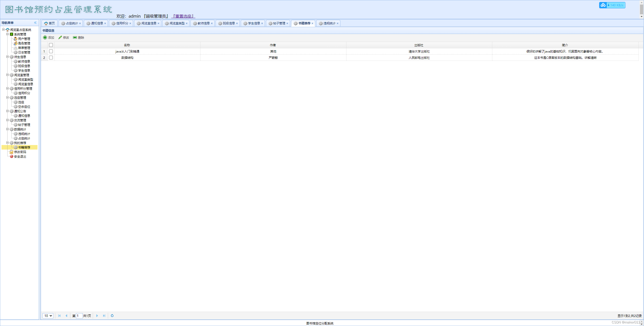Sort by the 名称 column header
The height and width of the screenshot is (326, 644).
coord(127,45)
